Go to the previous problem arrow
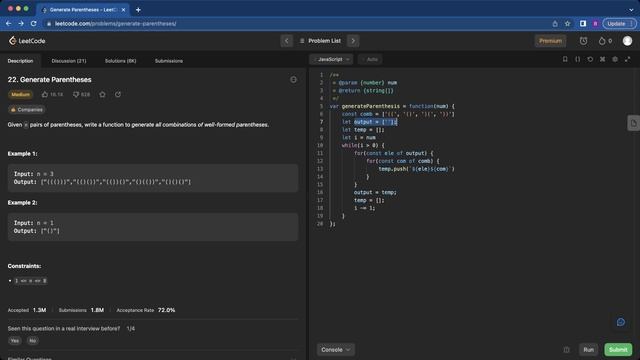 tap(287, 41)
